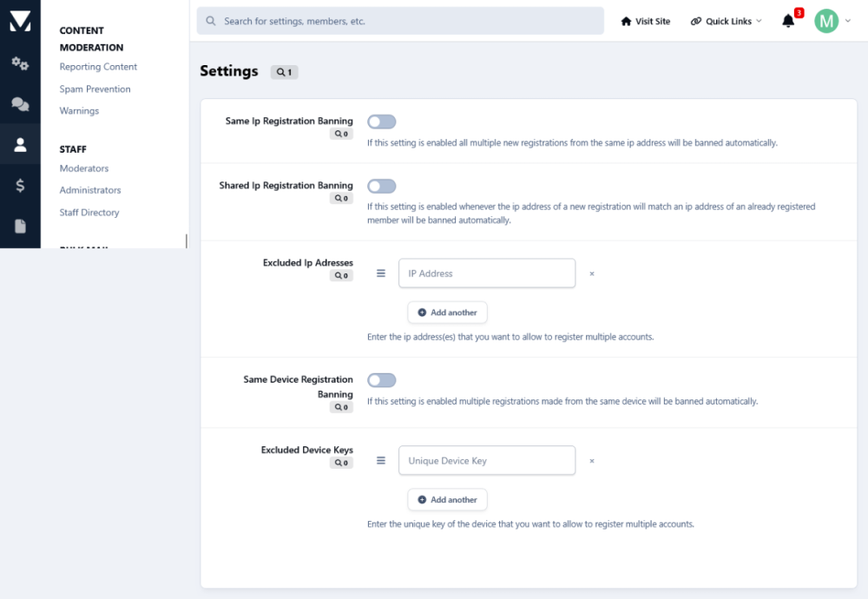Open the System gears section icon
The height and width of the screenshot is (599, 868).
pos(20,63)
